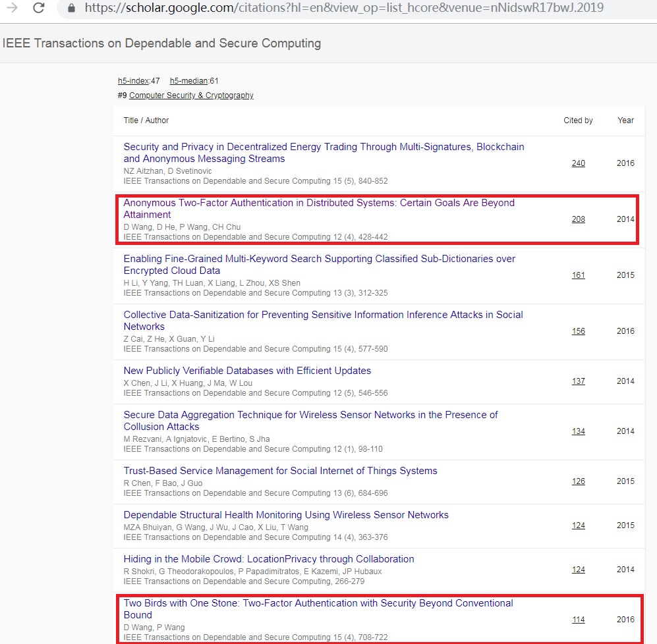The width and height of the screenshot is (657, 644).
Task: Click the 'Title / Author' column header
Action: pos(146,121)
